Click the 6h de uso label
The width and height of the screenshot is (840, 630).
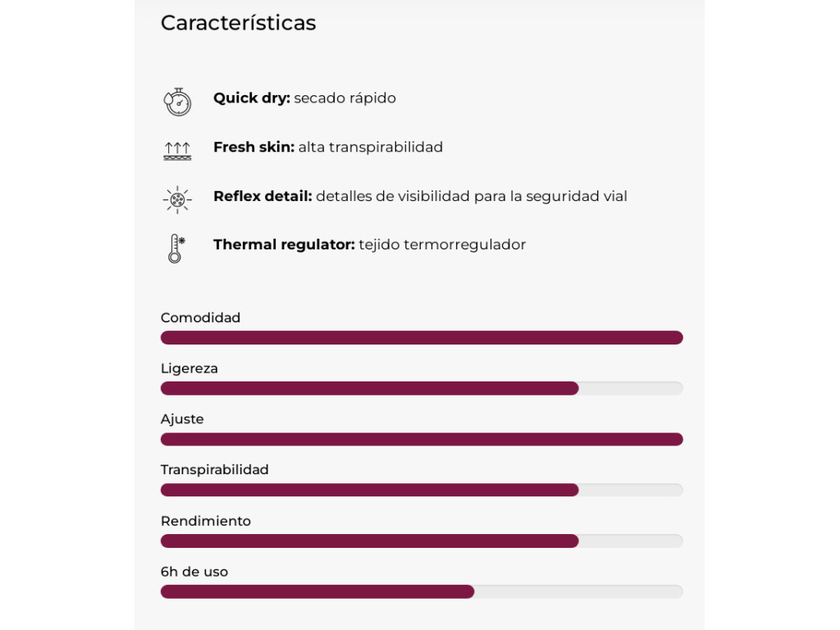click(x=194, y=572)
